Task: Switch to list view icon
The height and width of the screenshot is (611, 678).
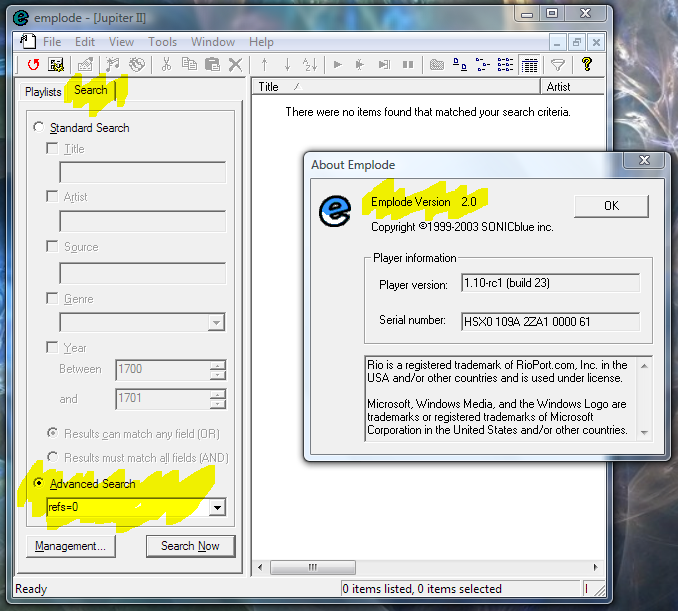Action: point(505,65)
